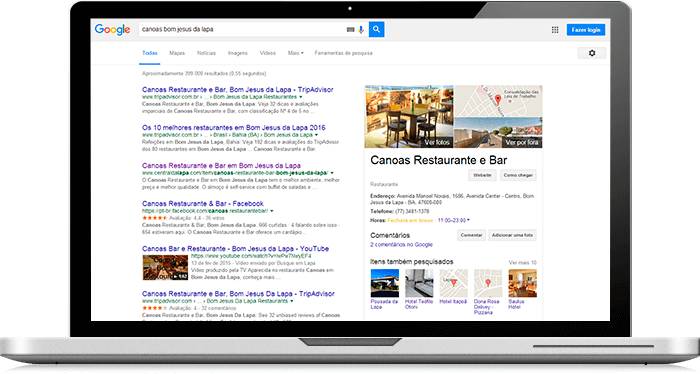
Task: Open Os 10 melhores restaurantes result
Action: point(233,128)
